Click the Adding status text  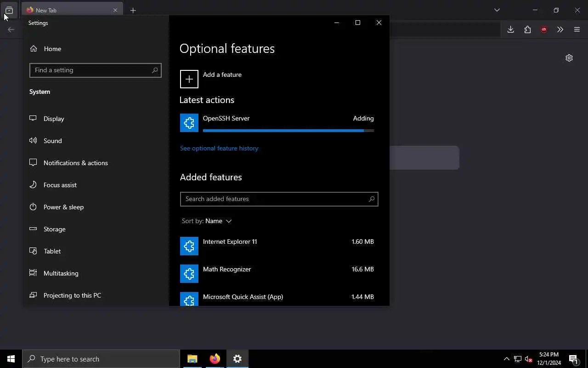click(x=363, y=118)
